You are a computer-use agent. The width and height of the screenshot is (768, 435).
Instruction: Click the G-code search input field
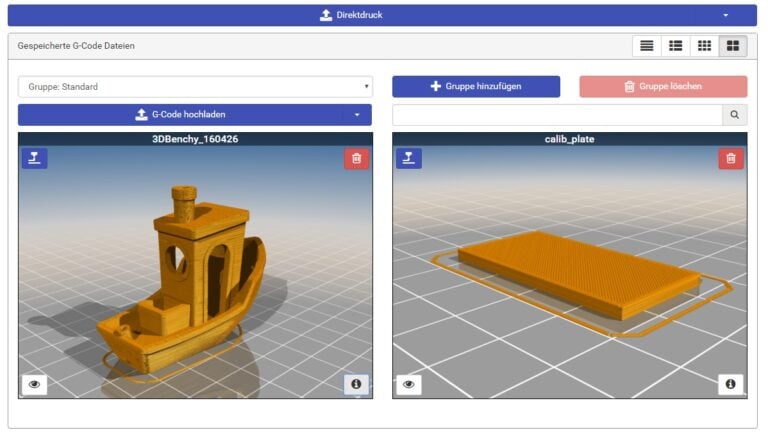tap(556, 115)
